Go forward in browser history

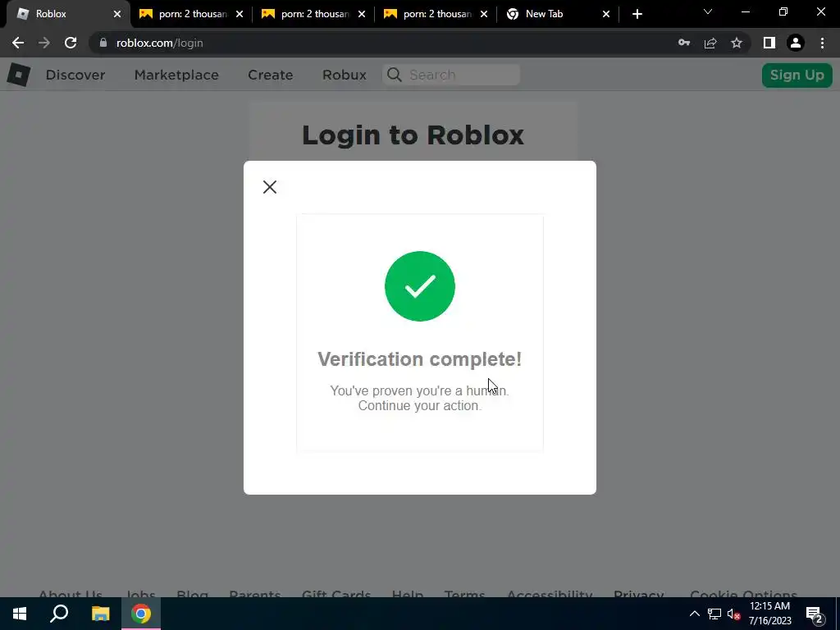44,43
